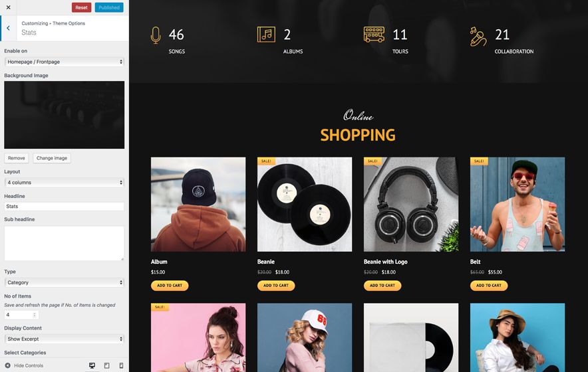Hide Controls collapse toggle
Viewport: 588px width, 372px height.
click(x=25, y=365)
